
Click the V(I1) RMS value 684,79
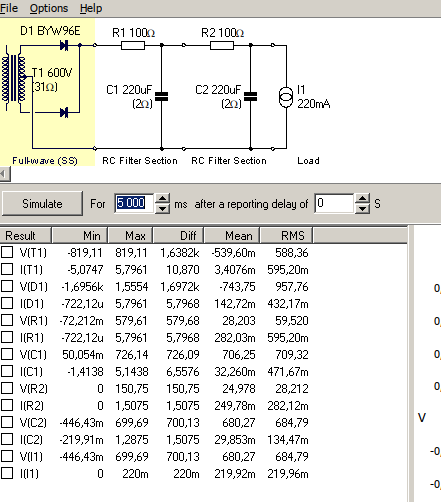pos(292,457)
